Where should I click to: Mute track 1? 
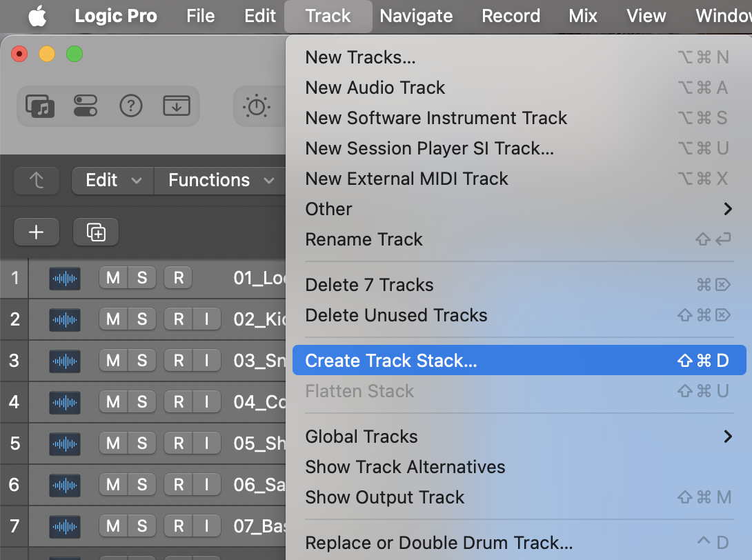click(x=113, y=278)
